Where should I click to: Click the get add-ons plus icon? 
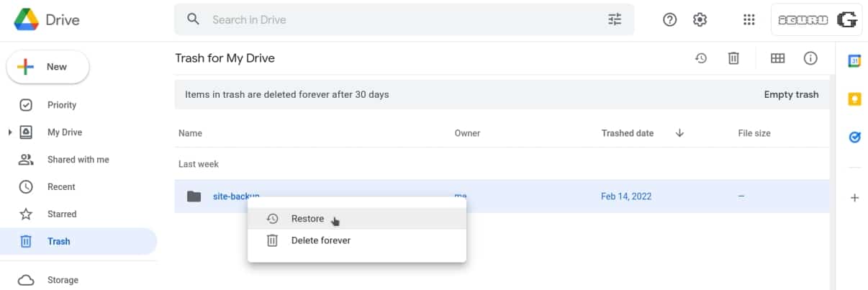point(854,197)
